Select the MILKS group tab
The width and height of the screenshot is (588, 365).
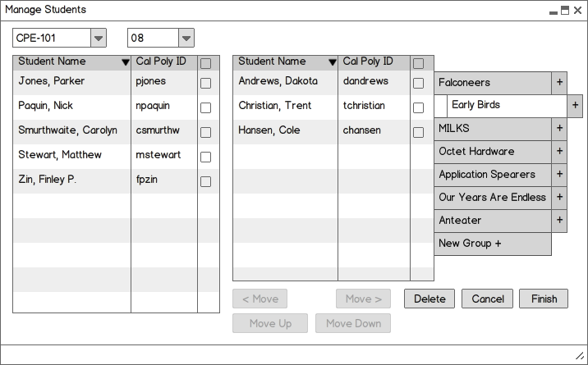pos(493,129)
